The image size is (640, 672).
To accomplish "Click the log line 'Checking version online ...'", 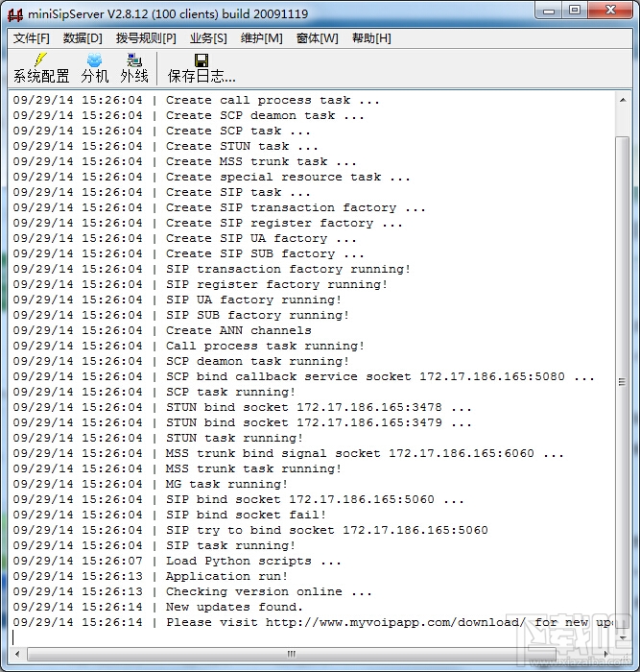I will pyautogui.click(x=269, y=592).
